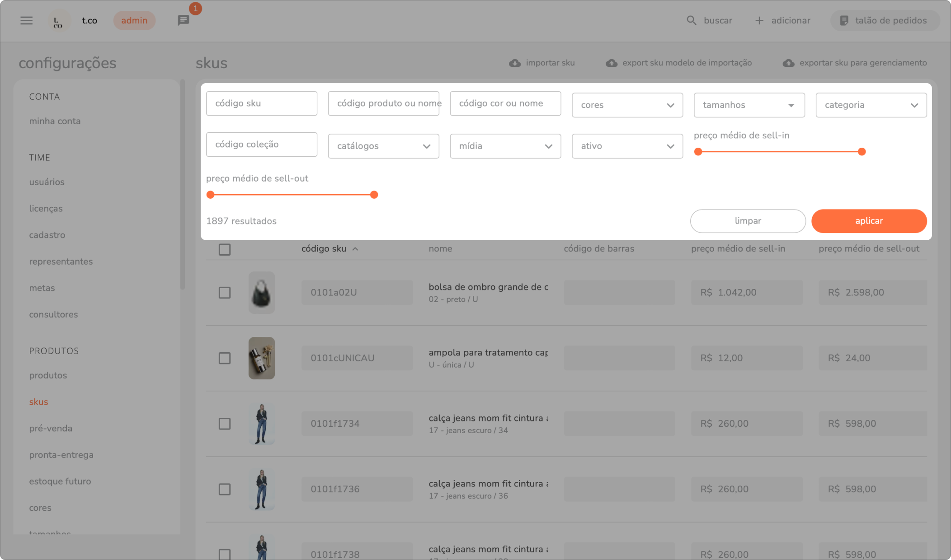
Task: Click the código sku input field
Action: (261, 103)
